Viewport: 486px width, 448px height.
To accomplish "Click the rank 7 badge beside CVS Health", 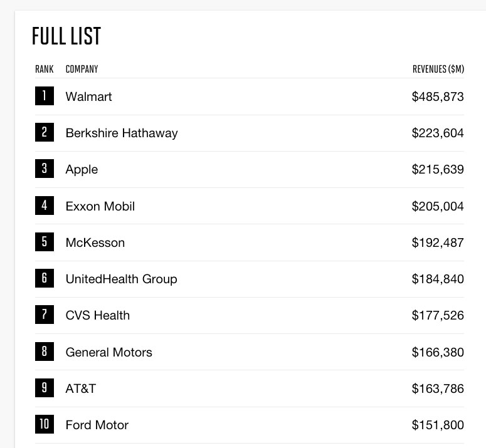I will (x=45, y=315).
